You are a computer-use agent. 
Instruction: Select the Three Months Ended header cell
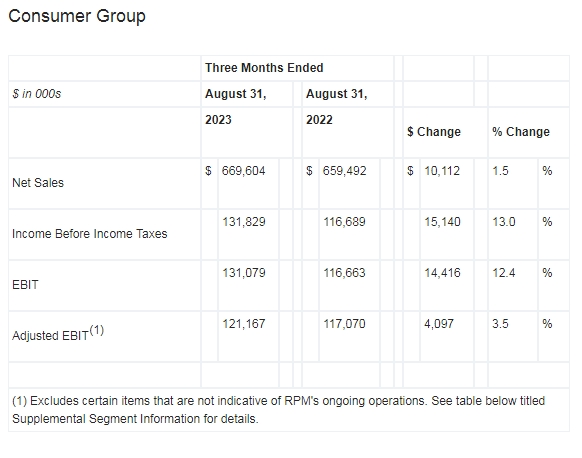click(264, 68)
